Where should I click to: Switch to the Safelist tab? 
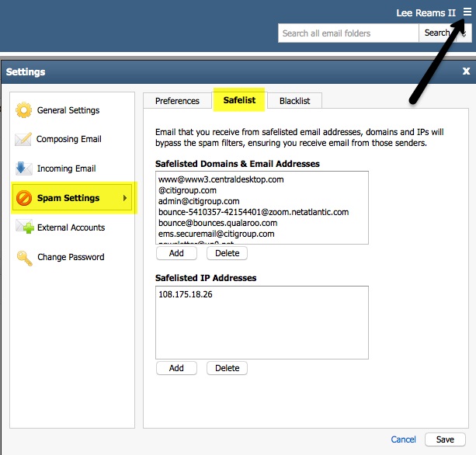[x=239, y=100]
